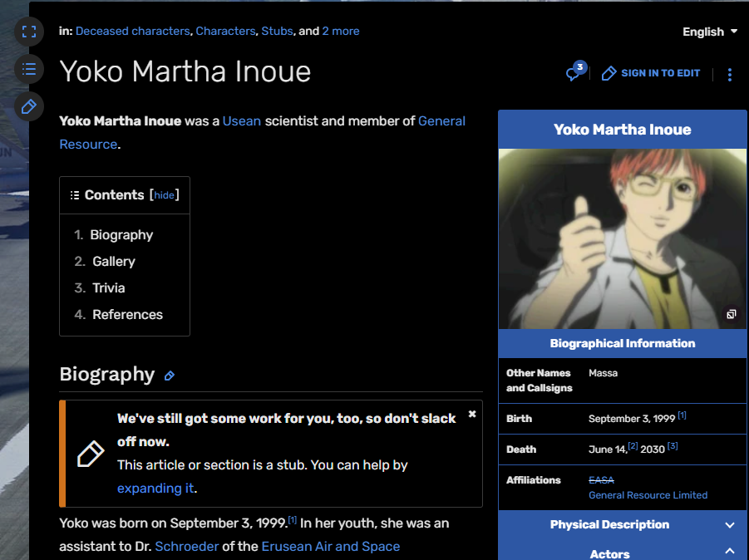The image size is (749, 560).
Task: Click reference [1] next to Birth date
Action: click(x=682, y=415)
